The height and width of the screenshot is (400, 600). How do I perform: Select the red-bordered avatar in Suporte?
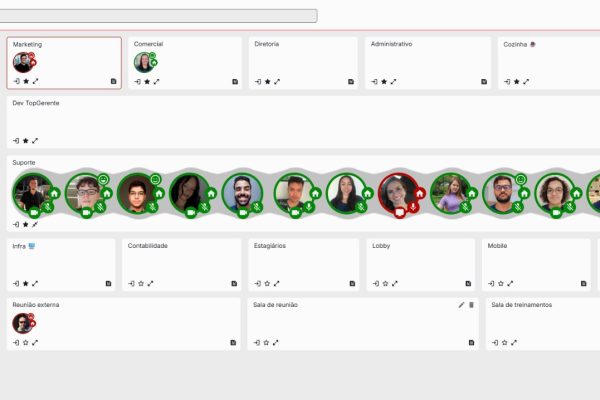pos(398,193)
